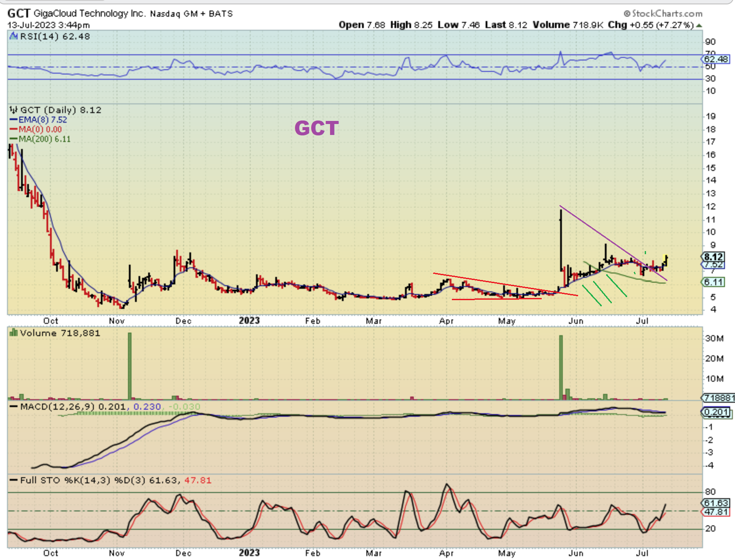Image resolution: width=735 pixels, height=560 pixels.
Task: Click the red MA(0) legend line
Action: (14, 129)
